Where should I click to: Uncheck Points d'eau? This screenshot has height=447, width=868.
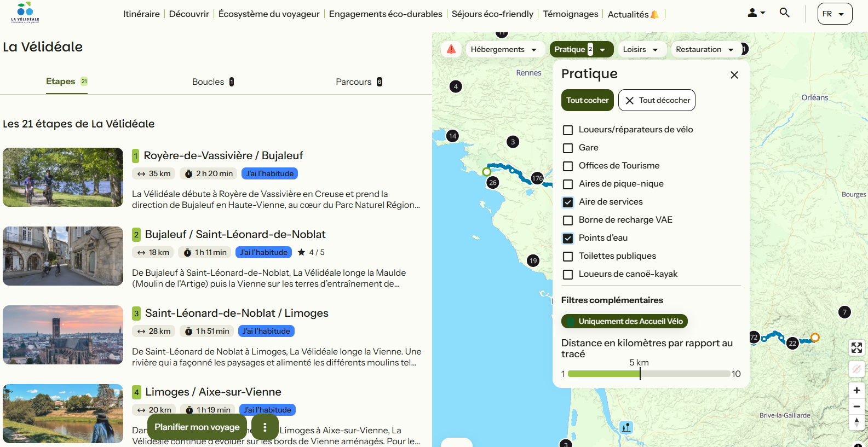(x=568, y=239)
